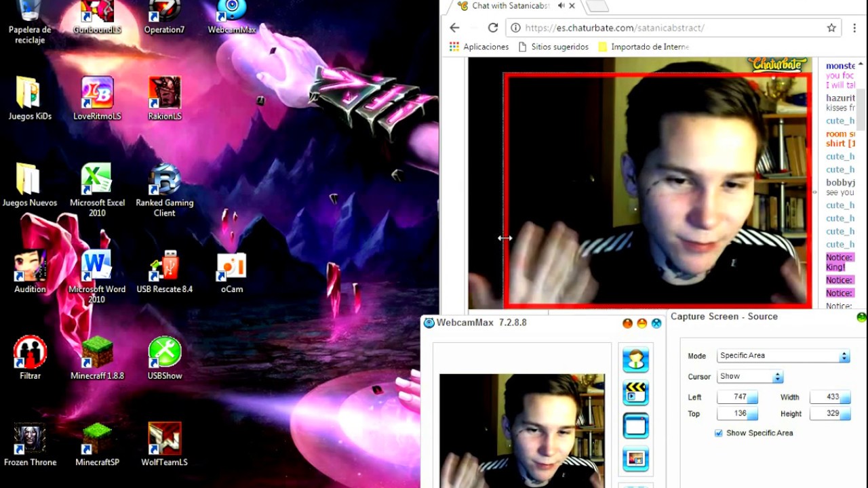Open the Ranked Gaming Client shortcut
This screenshot has height=488, width=868.
point(164,190)
